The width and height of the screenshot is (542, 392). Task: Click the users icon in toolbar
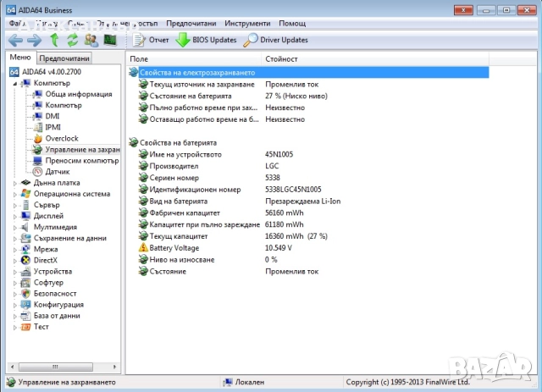tap(91, 40)
